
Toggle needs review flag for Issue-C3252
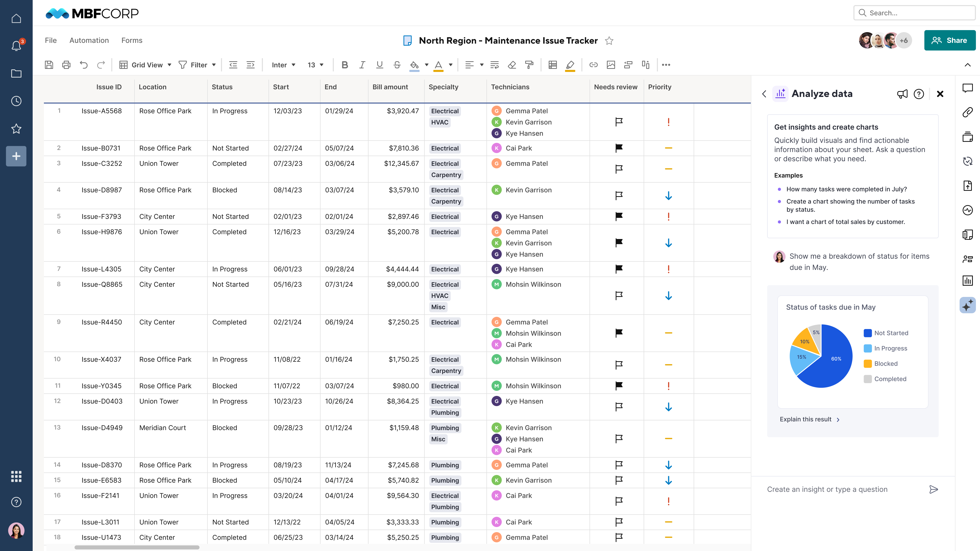pos(618,169)
